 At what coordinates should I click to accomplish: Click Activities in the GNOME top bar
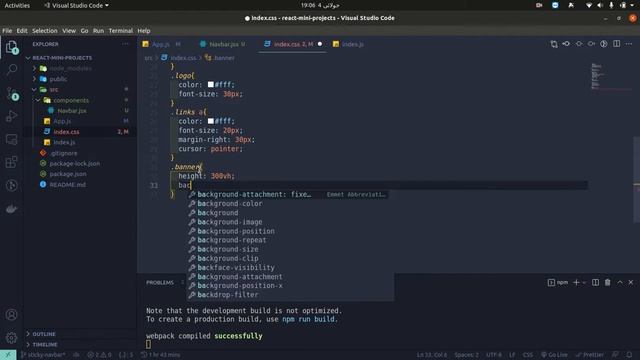(17, 5)
